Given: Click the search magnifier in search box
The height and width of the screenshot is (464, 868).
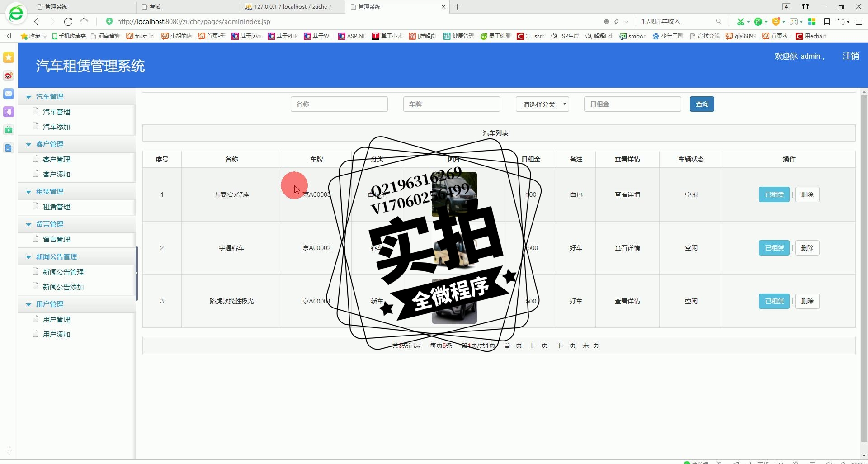Looking at the screenshot, I should click(x=718, y=21).
